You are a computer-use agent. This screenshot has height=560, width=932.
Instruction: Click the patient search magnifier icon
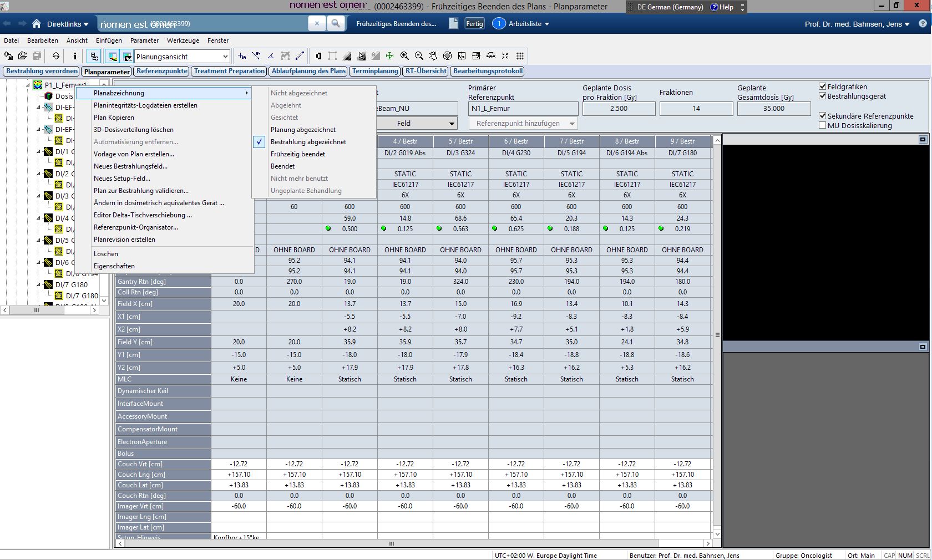point(335,23)
